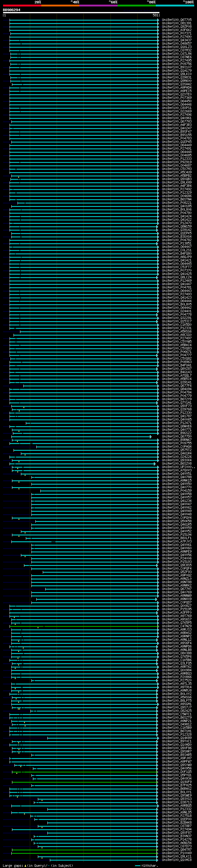Select subject label UniRef100_A4F3R3
The width and height of the screenshot is (197, 868).
pos(176,125)
